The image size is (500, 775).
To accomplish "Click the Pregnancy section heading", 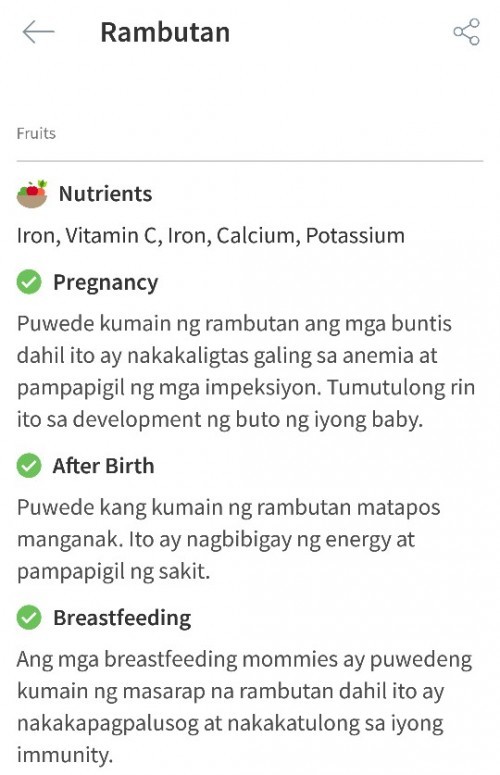I will point(106,283).
